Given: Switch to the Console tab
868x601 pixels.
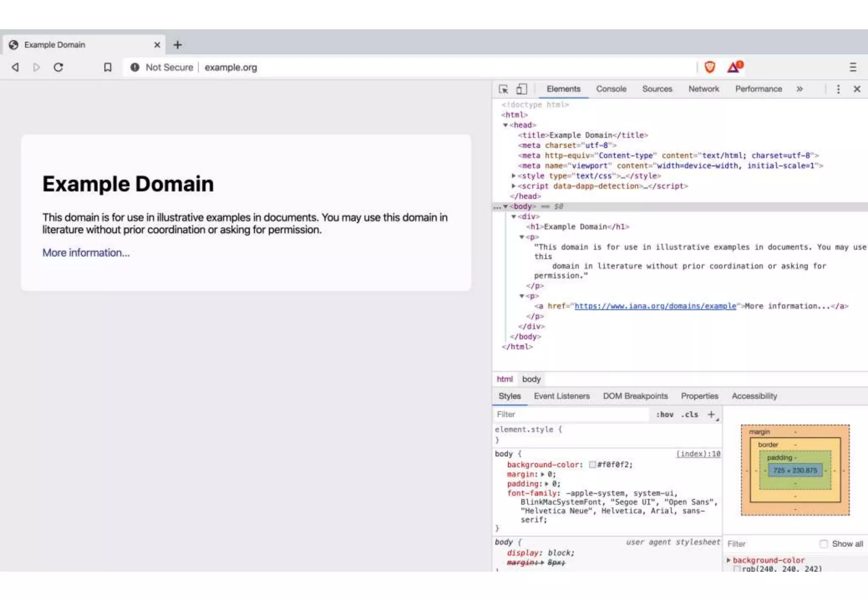Looking at the screenshot, I should 611,89.
